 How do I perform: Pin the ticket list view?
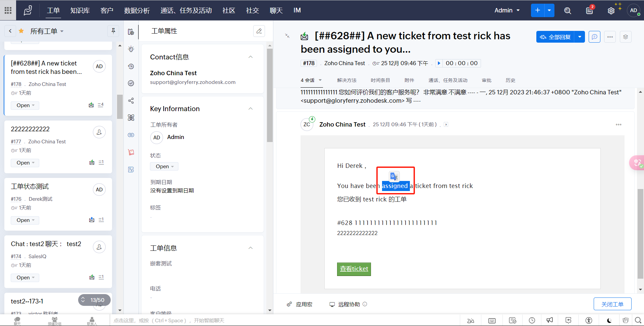tap(113, 31)
